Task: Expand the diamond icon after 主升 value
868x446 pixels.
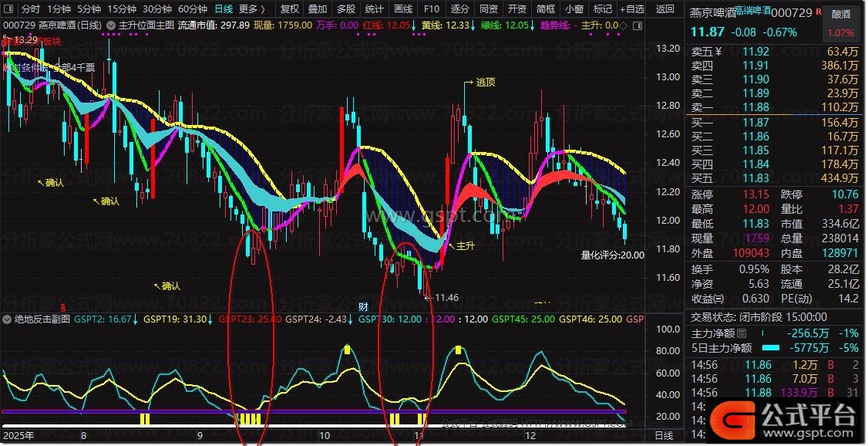Action: coord(622,25)
